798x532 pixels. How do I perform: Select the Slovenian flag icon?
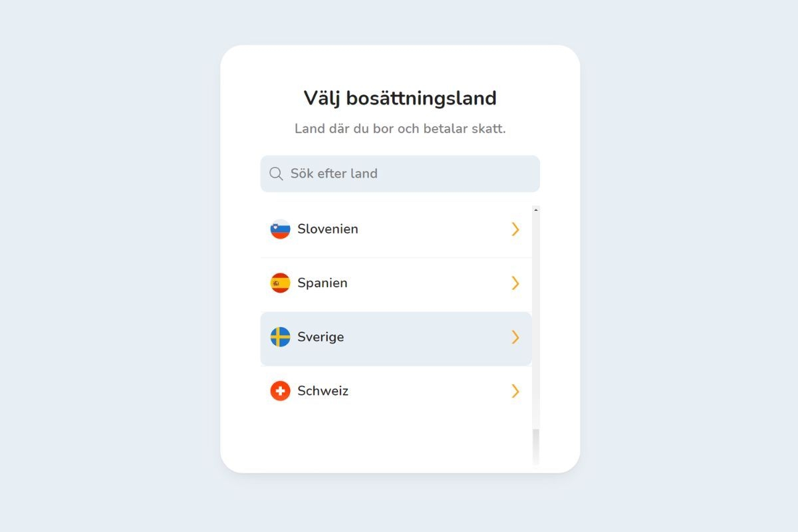tap(280, 229)
